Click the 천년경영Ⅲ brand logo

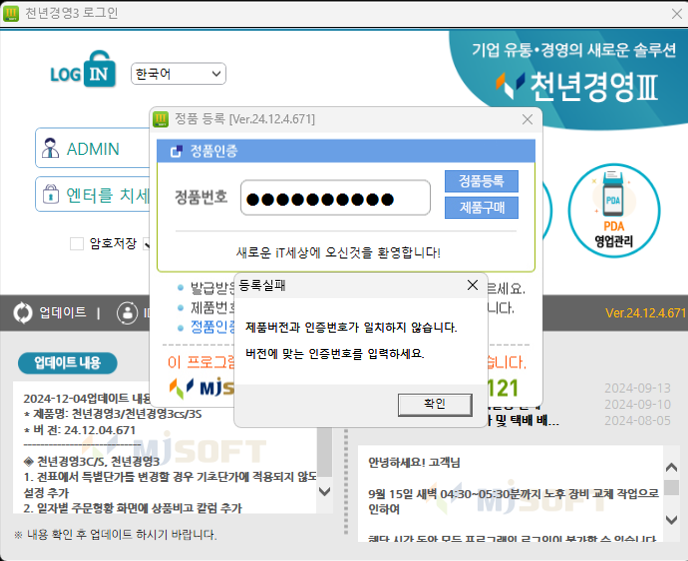click(x=577, y=86)
